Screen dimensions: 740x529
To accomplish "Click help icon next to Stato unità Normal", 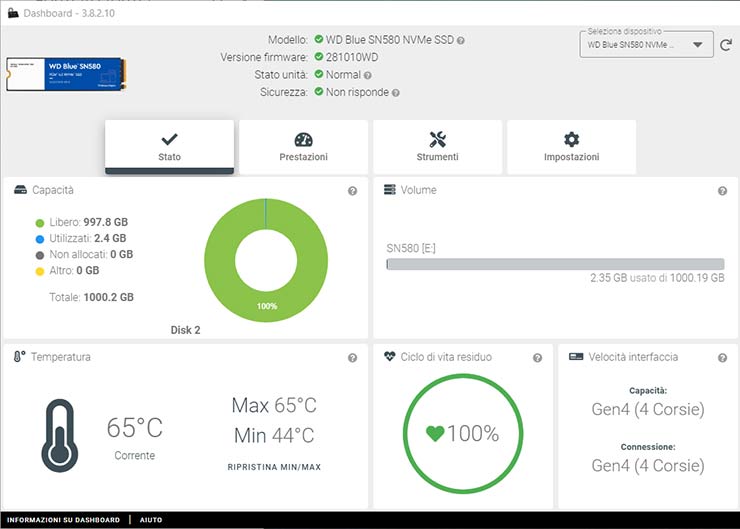I will pyautogui.click(x=368, y=75).
